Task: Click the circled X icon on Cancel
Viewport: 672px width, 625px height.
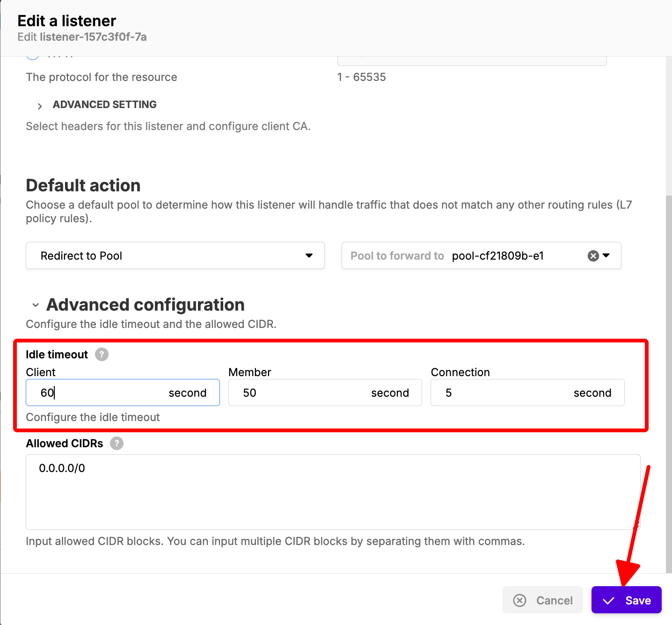Action: (x=519, y=601)
